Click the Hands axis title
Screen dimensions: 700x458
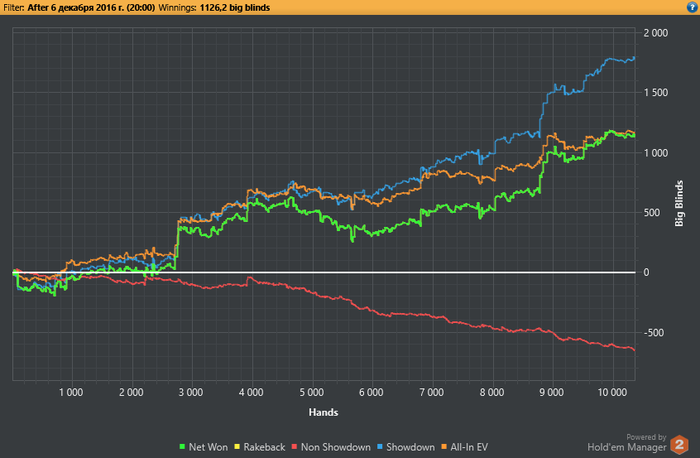point(323,412)
